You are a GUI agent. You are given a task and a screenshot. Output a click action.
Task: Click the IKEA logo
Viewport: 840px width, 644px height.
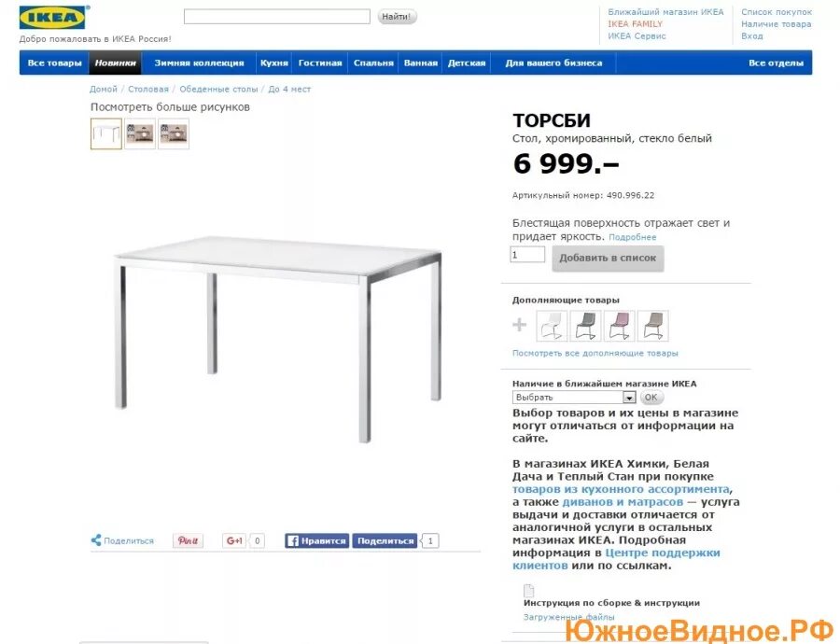coord(52,18)
